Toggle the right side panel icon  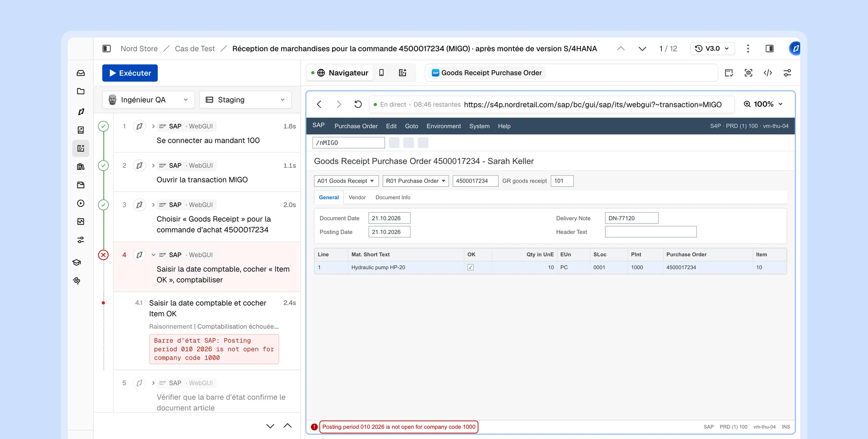pyautogui.click(x=769, y=49)
